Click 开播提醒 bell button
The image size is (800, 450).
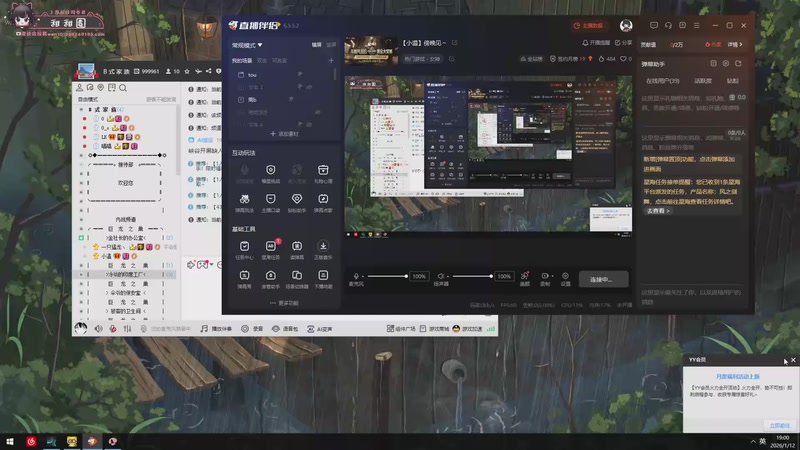pos(596,43)
